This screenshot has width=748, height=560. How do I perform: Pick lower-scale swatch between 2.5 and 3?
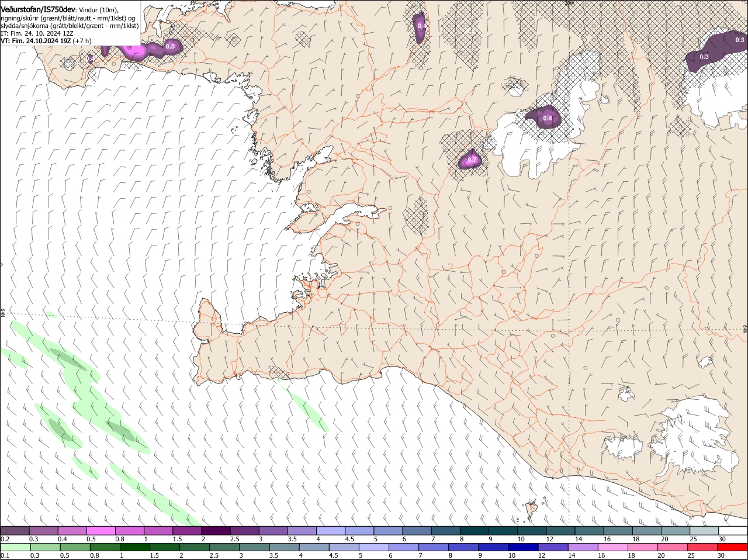(x=225, y=548)
